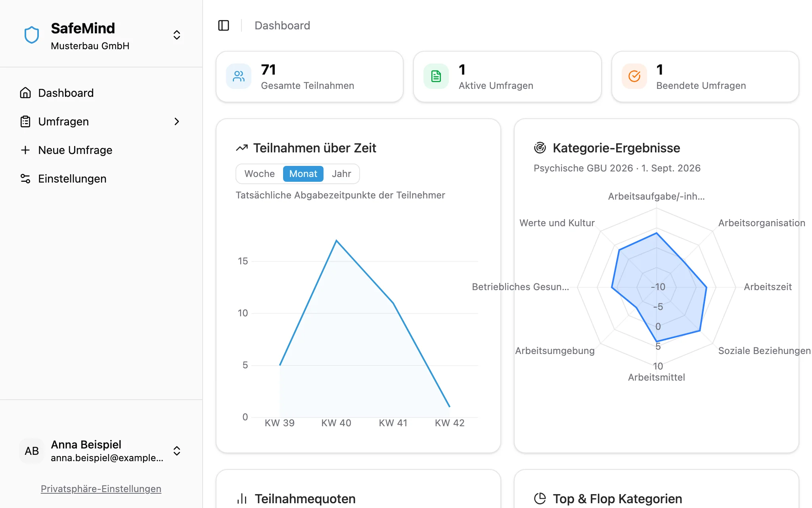The width and height of the screenshot is (812, 508).
Task: Click the SafeMind shield logo icon
Action: (32, 35)
